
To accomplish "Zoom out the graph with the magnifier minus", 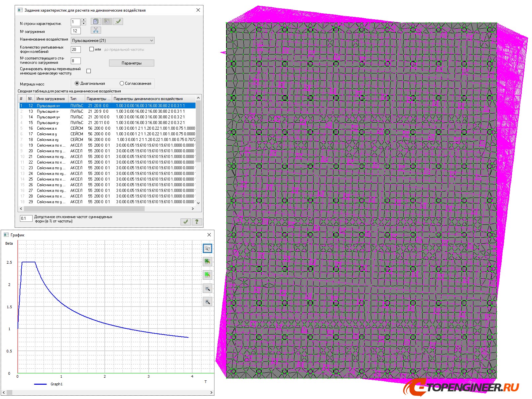I will tap(207, 289).
